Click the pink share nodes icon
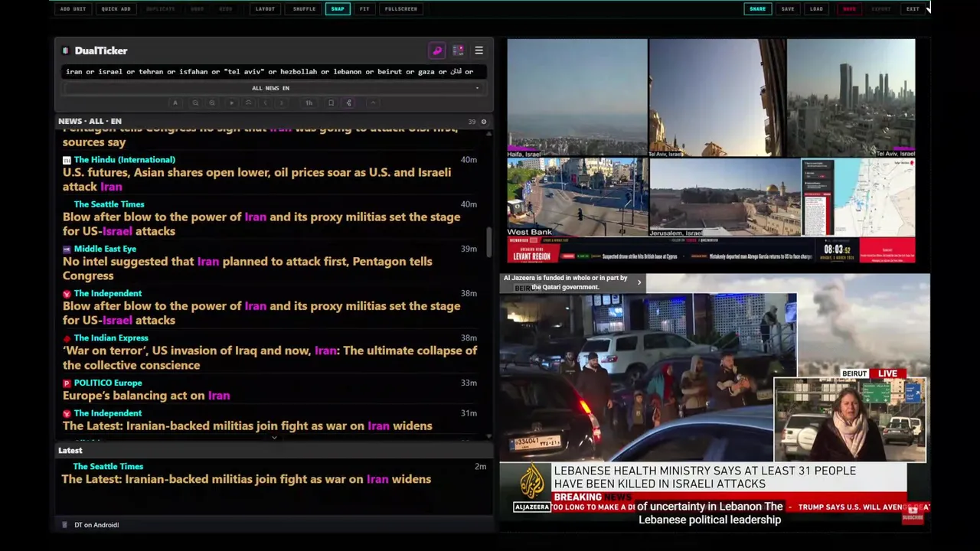Viewport: 980px width, 551px height. tap(349, 103)
